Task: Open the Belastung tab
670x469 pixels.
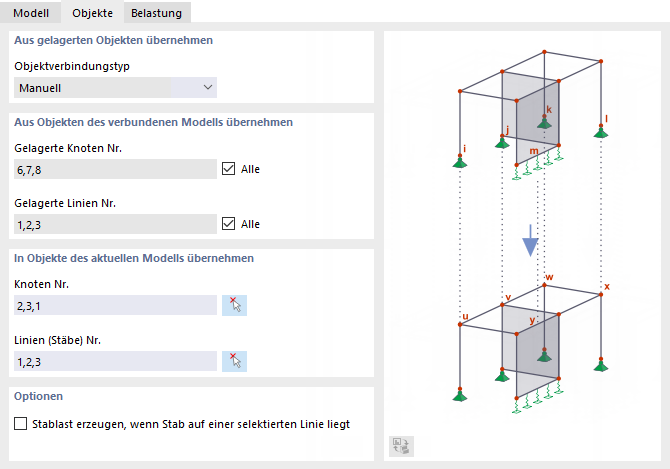Action: (158, 12)
